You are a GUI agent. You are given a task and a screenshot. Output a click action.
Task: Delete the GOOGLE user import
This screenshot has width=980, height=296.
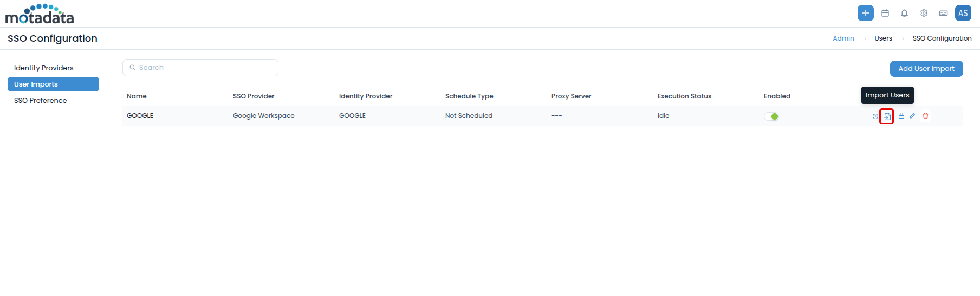point(925,116)
